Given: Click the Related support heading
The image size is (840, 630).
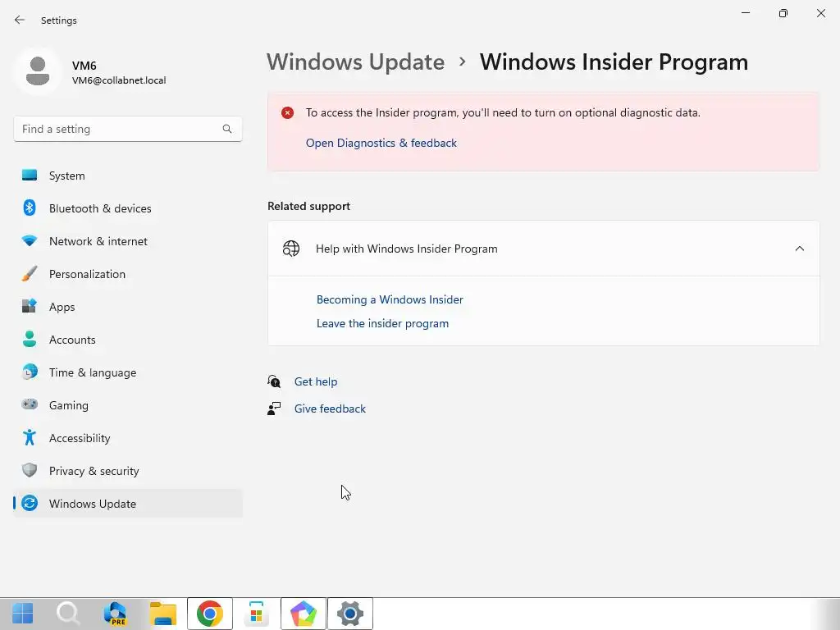Looking at the screenshot, I should point(308,206).
